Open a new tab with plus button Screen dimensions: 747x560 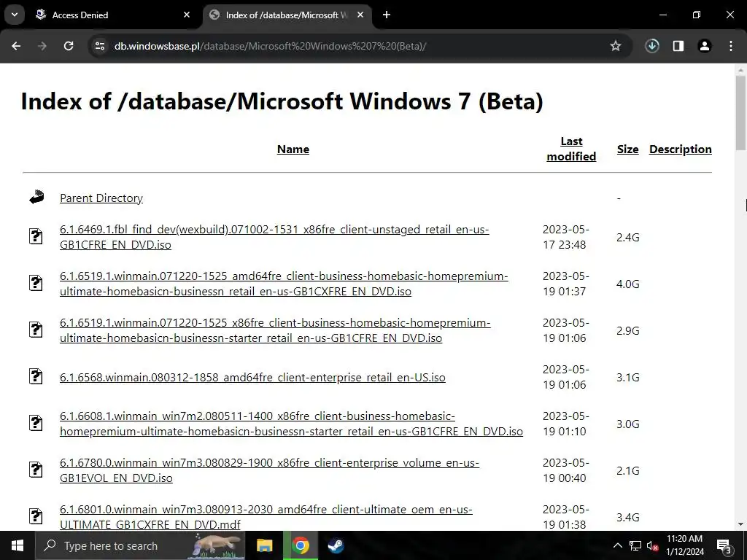pyautogui.click(x=387, y=15)
